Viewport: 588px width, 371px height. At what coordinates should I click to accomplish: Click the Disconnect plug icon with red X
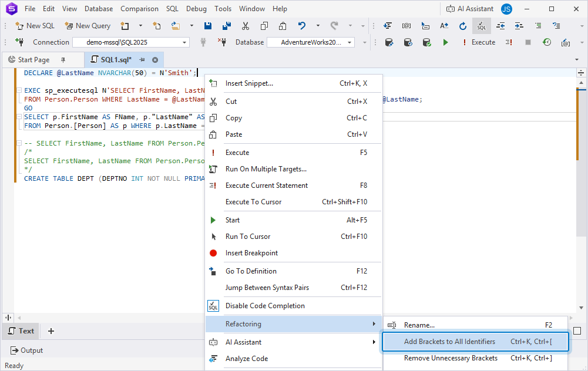[x=222, y=42]
